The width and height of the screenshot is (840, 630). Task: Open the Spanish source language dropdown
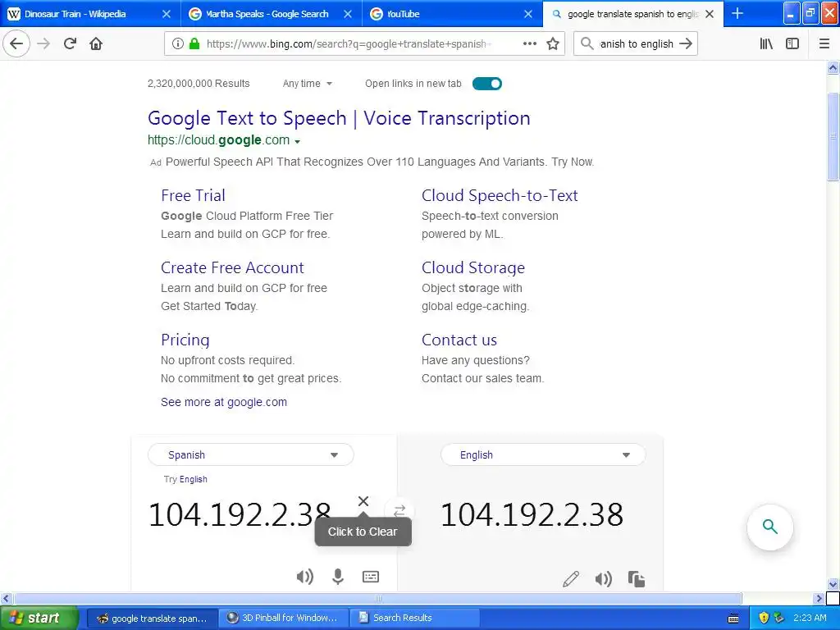click(251, 454)
